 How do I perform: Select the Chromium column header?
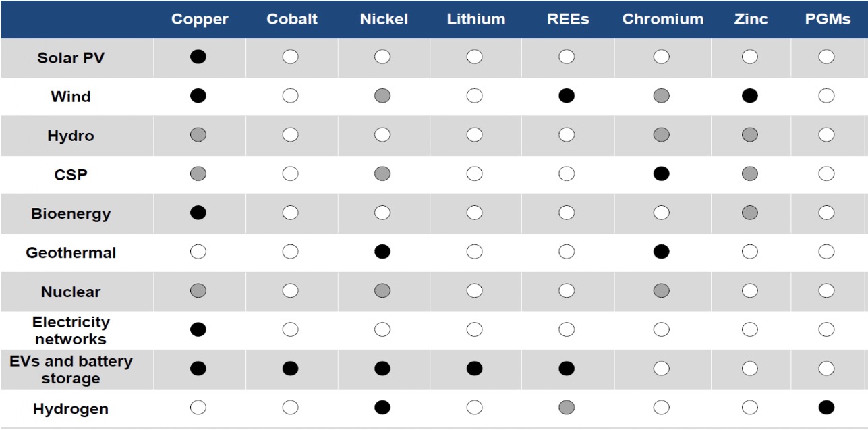point(661,19)
